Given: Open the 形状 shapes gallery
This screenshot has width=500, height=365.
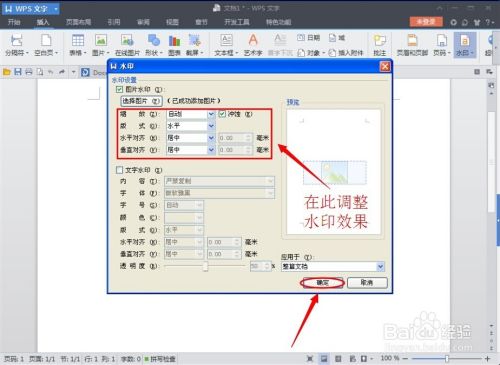Looking at the screenshot, I should click(153, 44).
